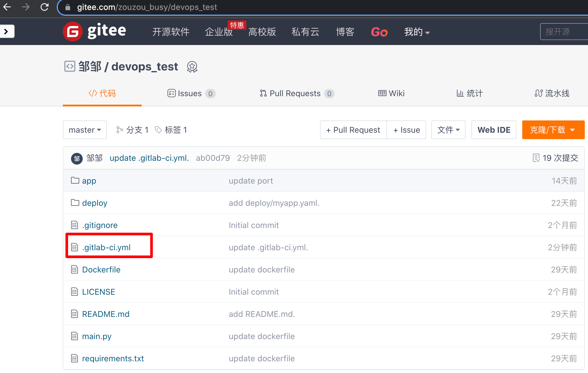Click the branches 分支 1 icon link
Image resolution: width=588 pixels, height=373 pixels.
[x=132, y=130]
